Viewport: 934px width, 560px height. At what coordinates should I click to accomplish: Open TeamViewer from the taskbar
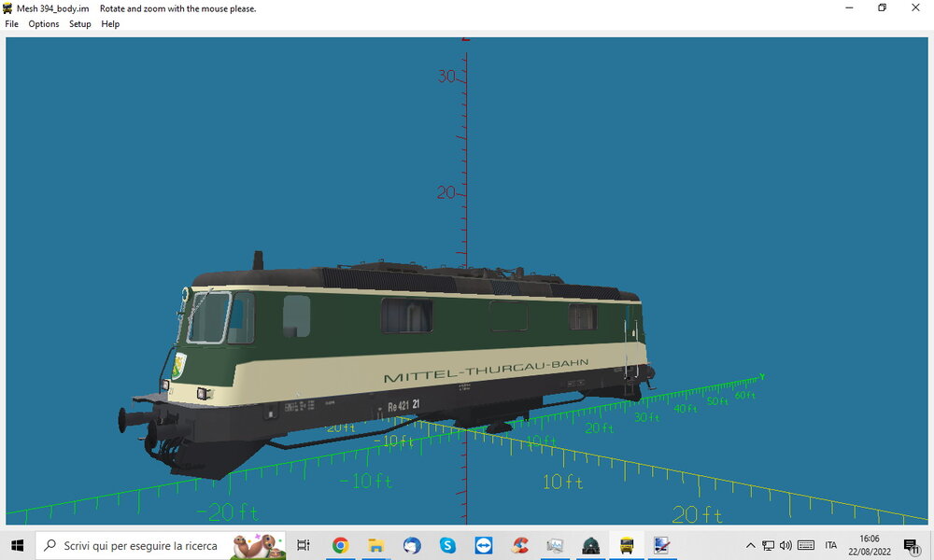[x=483, y=545]
